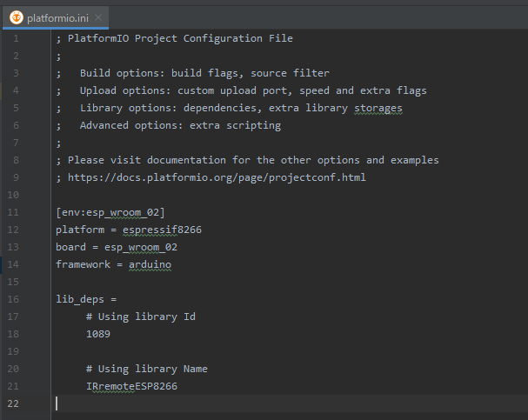The height and width of the screenshot is (420, 528).
Task: Select the platformio.ini editor tab
Action: [57, 17]
